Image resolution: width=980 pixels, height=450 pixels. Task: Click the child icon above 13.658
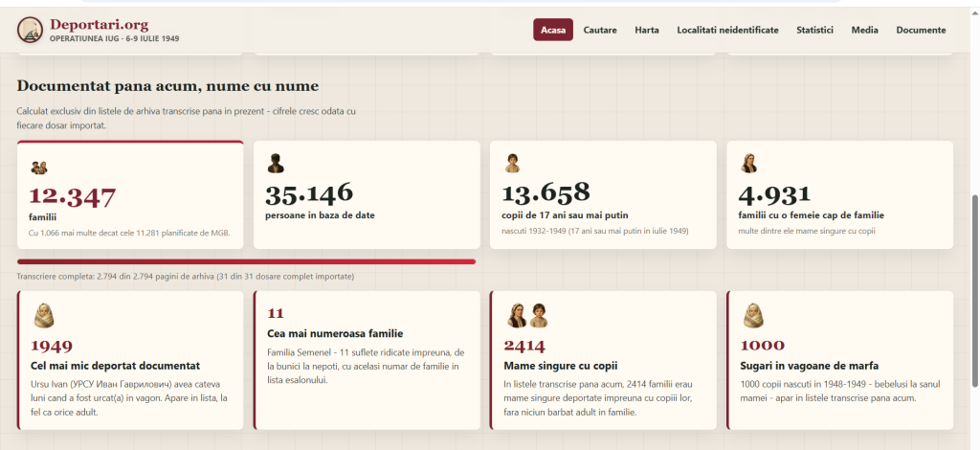(513, 163)
